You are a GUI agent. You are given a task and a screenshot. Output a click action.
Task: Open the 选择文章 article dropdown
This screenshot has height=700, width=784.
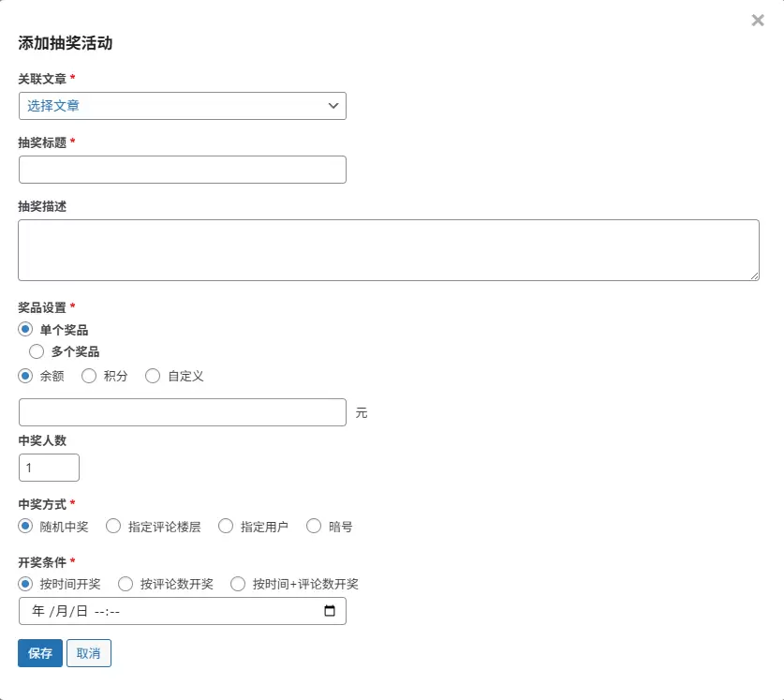[x=183, y=106]
